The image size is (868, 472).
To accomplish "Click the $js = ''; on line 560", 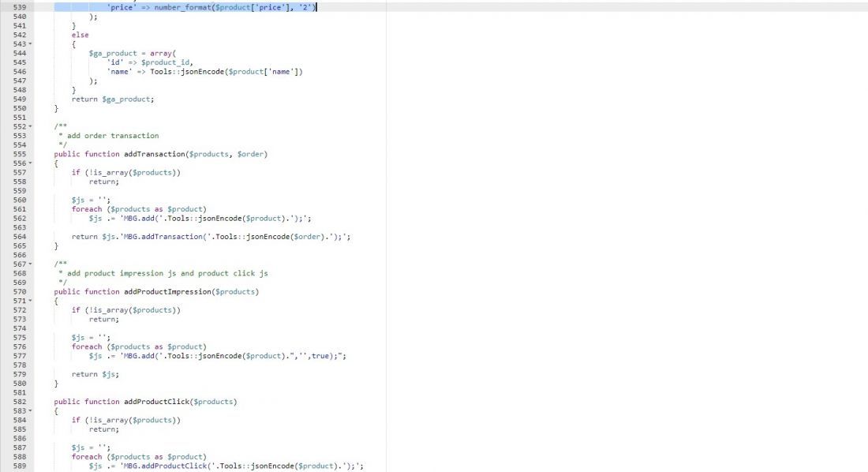I will pos(91,200).
